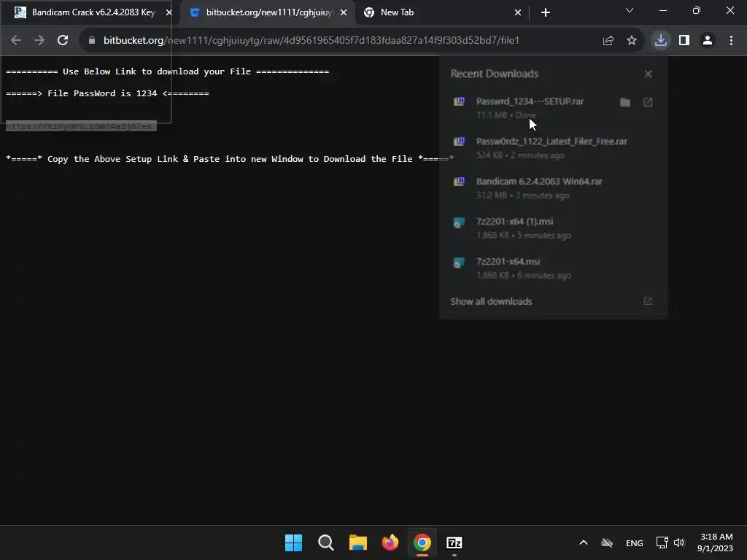Close the Bandicam Crack tab
Viewport: 747px width, 560px height.
pos(169,12)
